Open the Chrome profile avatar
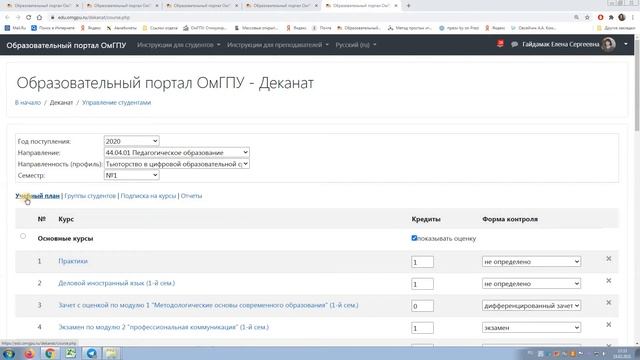 pyautogui.click(x=622, y=18)
